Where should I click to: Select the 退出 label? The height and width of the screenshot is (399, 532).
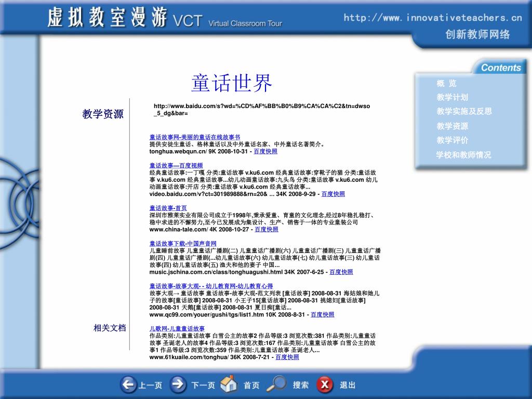click(348, 385)
